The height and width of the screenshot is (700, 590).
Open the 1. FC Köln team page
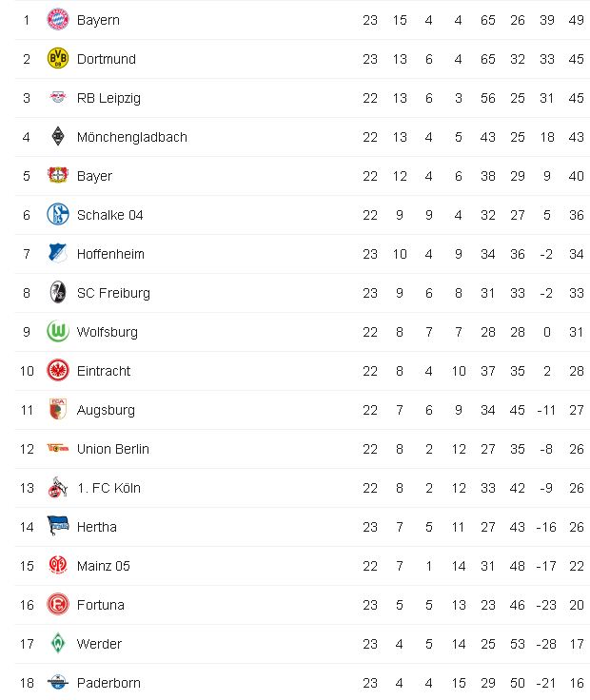tap(108, 488)
